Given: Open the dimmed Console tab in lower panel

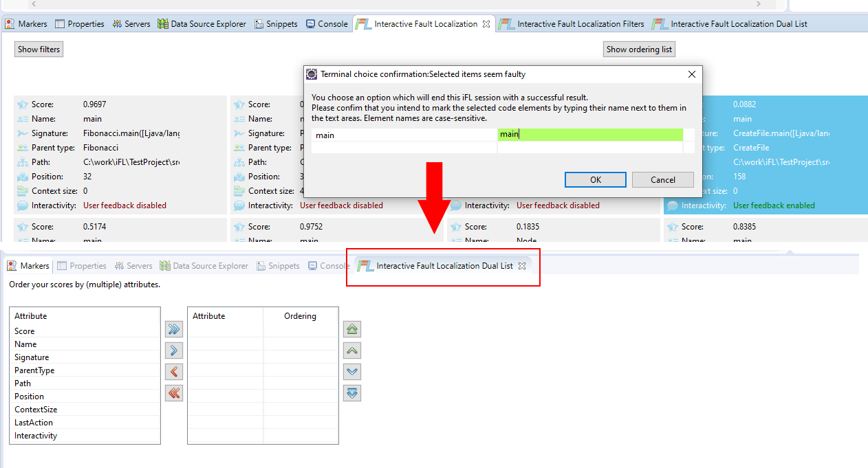Looking at the screenshot, I should point(329,266).
